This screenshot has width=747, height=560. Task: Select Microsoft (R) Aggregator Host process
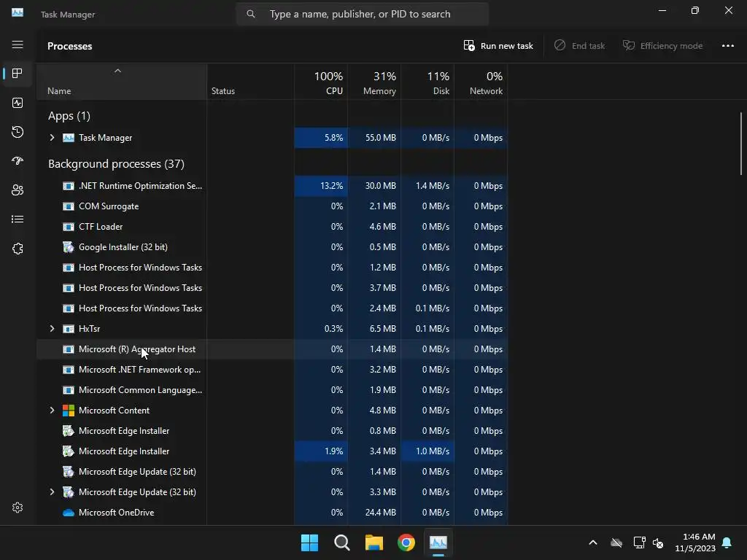click(272, 349)
